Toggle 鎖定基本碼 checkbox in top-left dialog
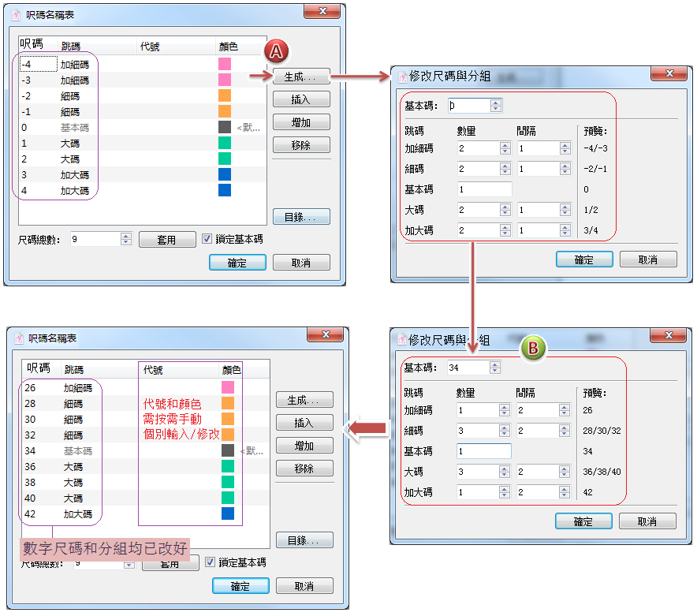697x616 pixels. point(207,239)
